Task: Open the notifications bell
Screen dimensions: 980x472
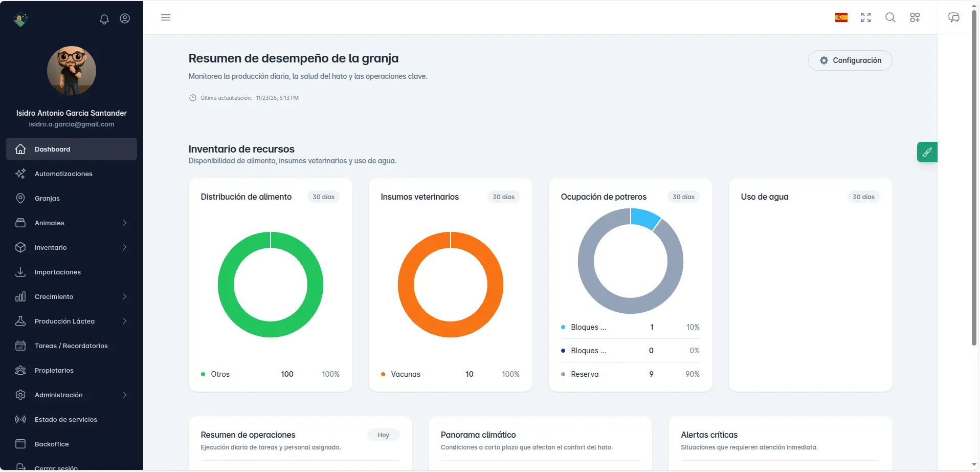Action: click(104, 19)
